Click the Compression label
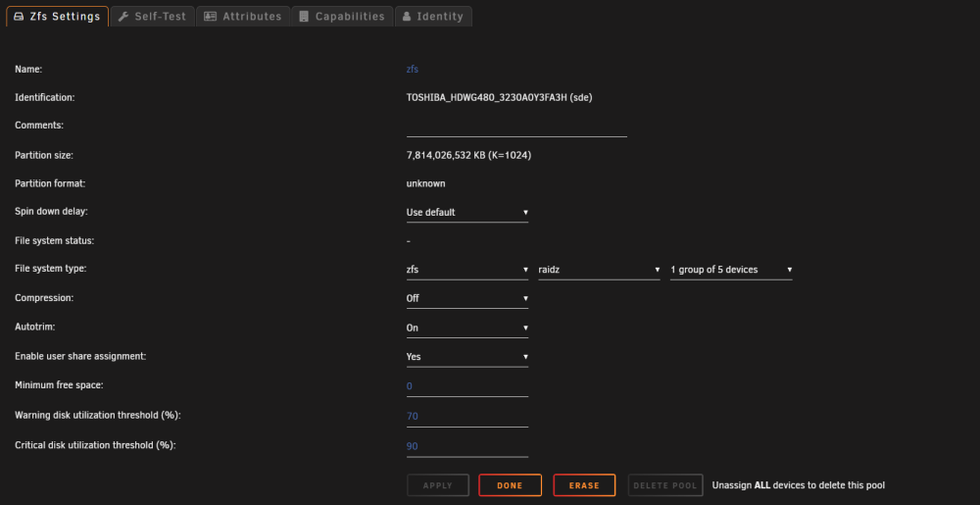This screenshot has width=980, height=505. [44, 298]
